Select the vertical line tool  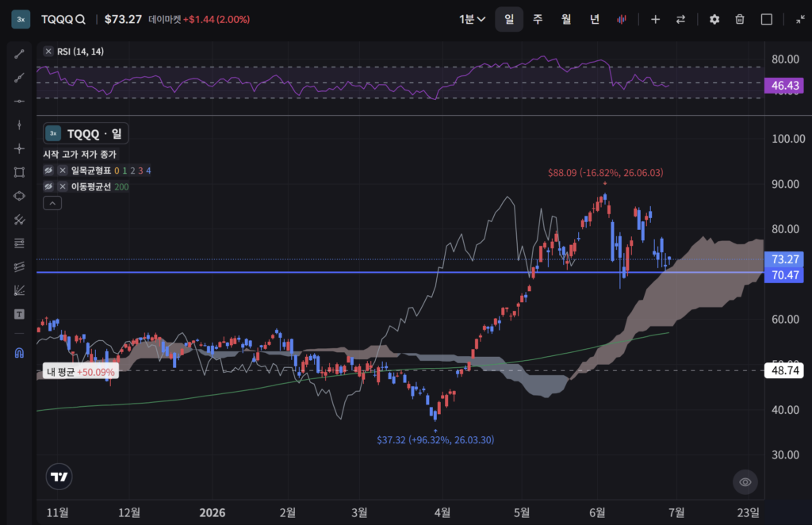click(x=19, y=125)
